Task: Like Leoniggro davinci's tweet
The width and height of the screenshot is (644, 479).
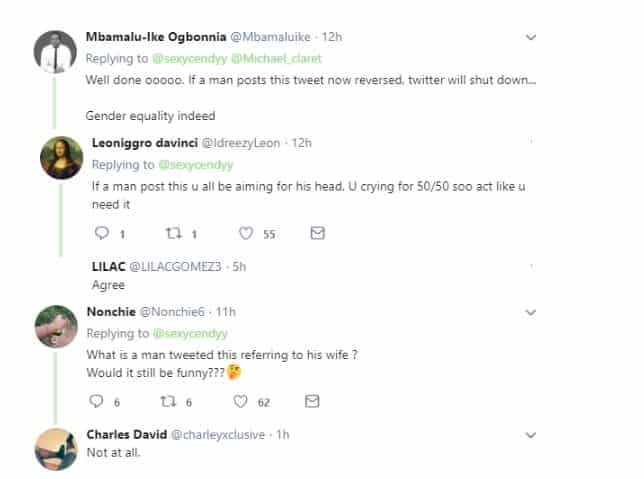Action: tap(245, 233)
